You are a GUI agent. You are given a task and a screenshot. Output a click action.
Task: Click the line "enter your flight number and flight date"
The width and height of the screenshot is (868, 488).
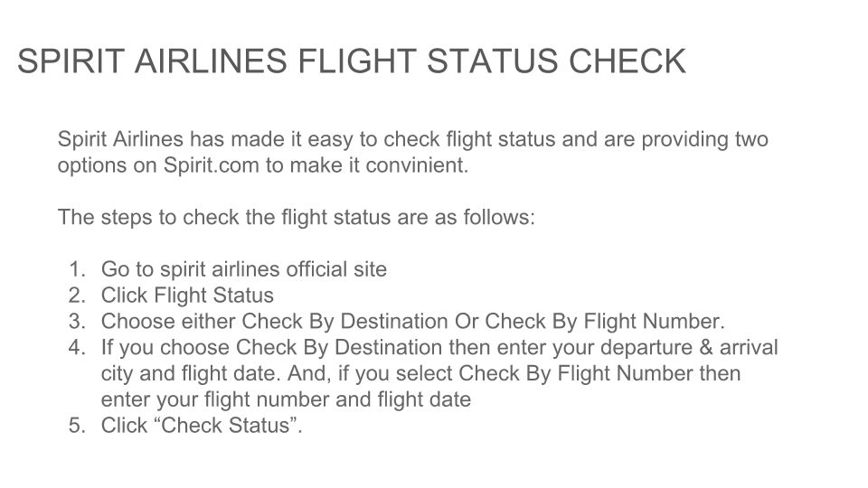click(286, 399)
